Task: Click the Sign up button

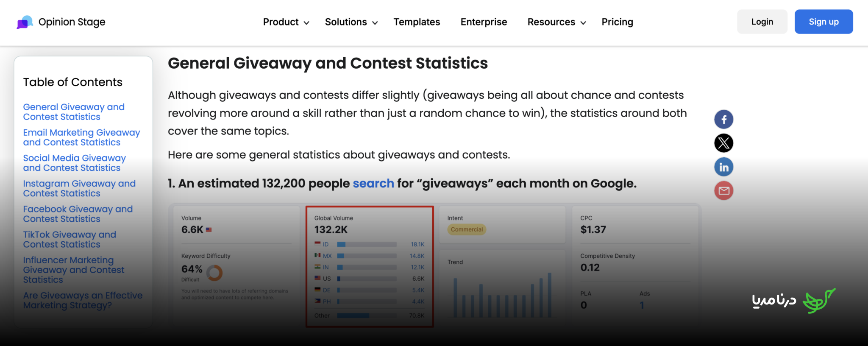Action: point(823,22)
